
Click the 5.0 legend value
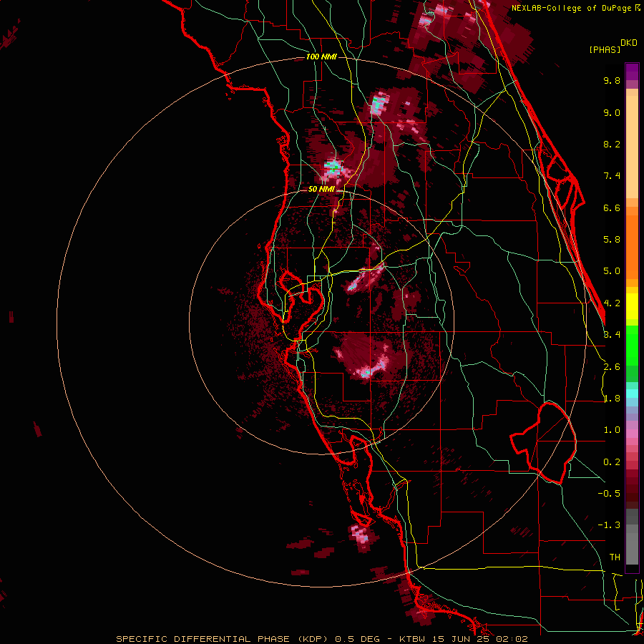click(x=612, y=271)
